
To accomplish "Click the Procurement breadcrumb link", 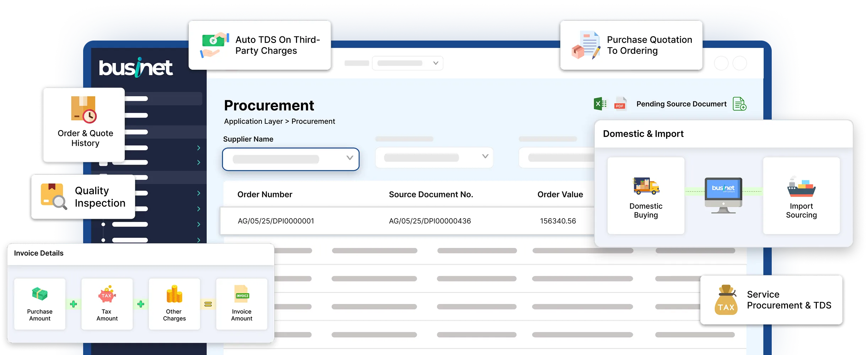I will coord(313,121).
